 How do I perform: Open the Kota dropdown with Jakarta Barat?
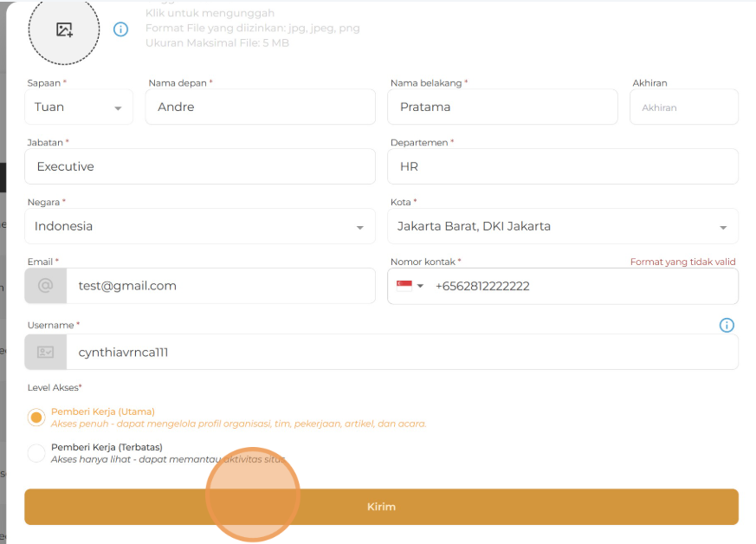click(x=562, y=227)
